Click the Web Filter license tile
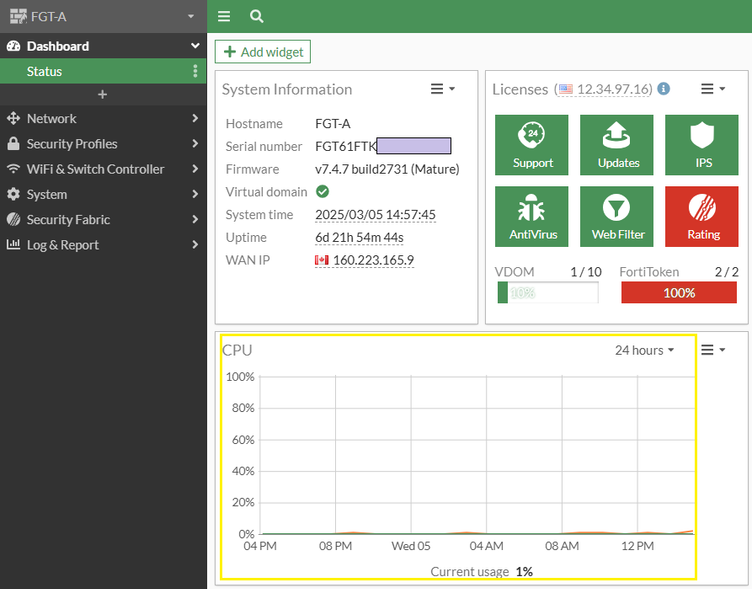This screenshot has width=752, height=589. coord(617,216)
